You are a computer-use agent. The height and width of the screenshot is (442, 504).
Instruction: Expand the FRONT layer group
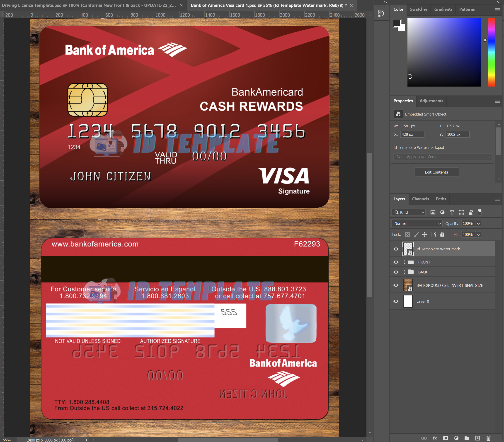pos(404,262)
